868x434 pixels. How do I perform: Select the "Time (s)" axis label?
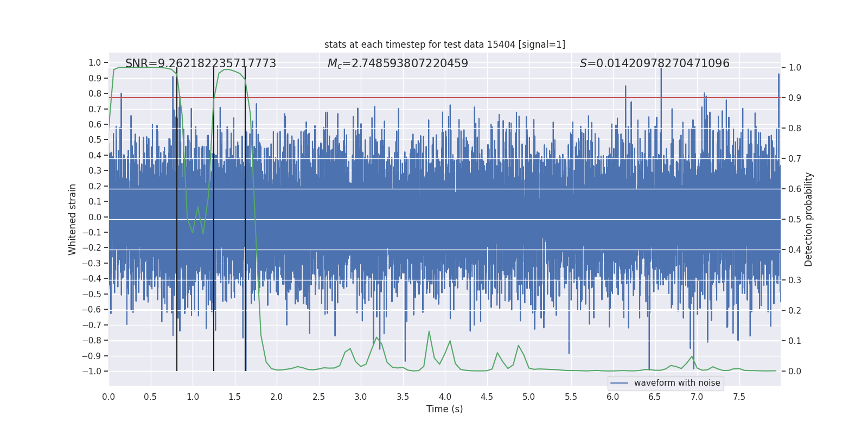tap(445, 409)
